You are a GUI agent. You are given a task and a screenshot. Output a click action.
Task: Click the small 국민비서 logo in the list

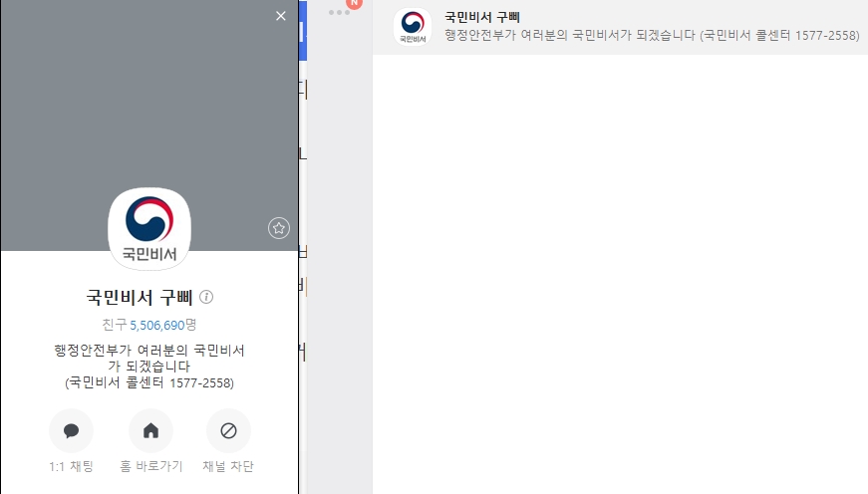click(413, 27)
